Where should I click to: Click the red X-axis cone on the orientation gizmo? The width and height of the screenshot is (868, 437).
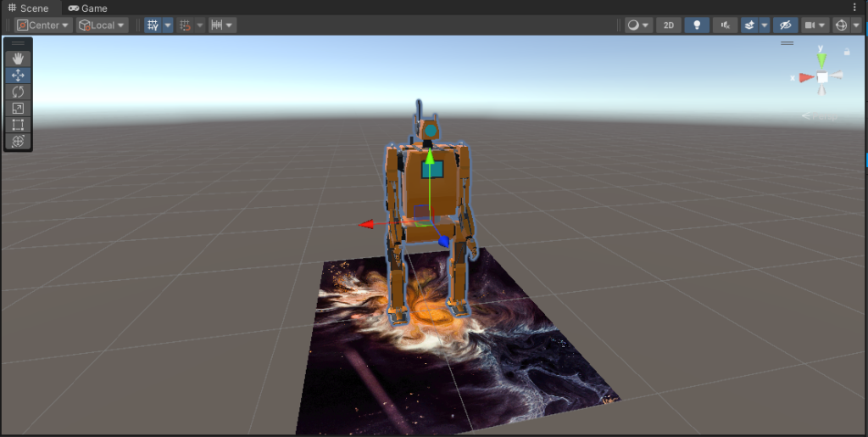(805, 77)
